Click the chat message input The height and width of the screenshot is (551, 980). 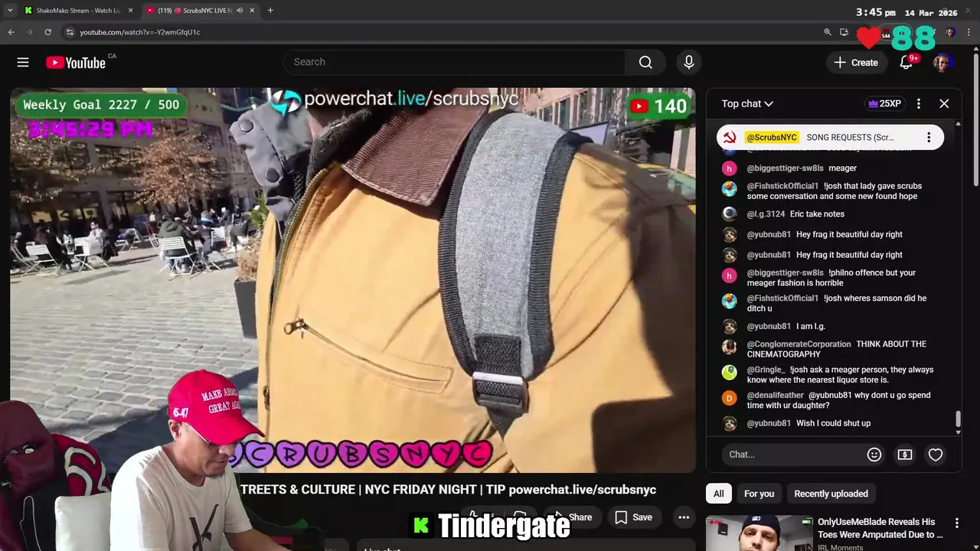click(792, 455)
